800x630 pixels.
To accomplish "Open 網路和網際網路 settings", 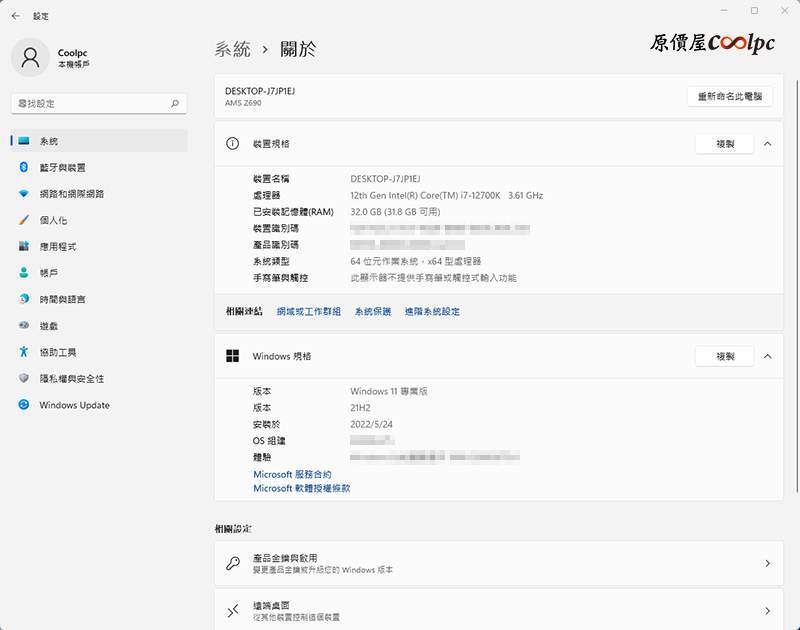I will click(x=99, y=194).
